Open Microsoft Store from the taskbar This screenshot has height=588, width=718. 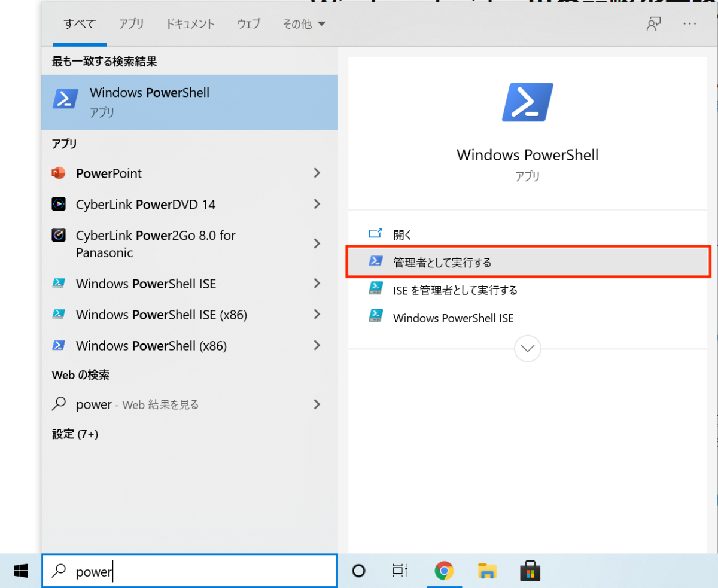click(530, 571)
